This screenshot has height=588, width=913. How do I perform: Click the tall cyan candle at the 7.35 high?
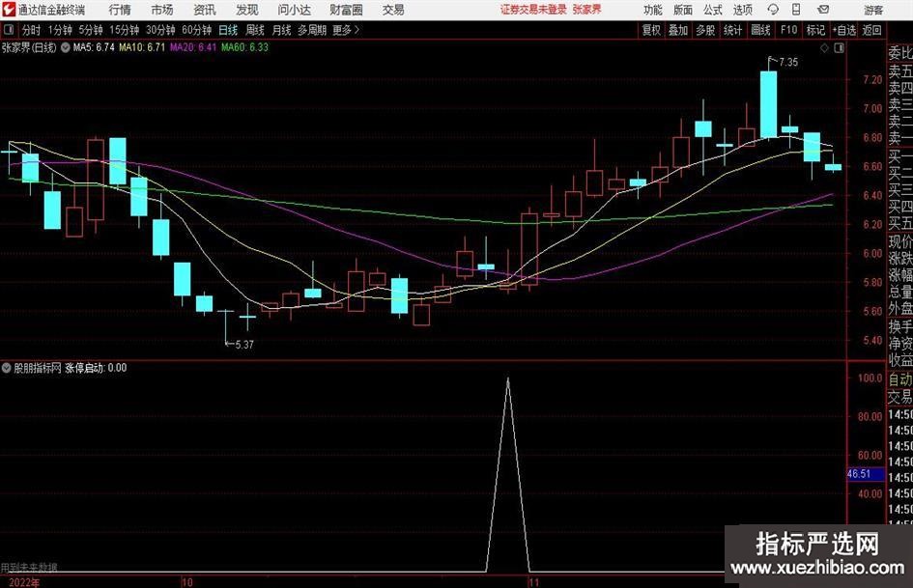coord(769,104)
